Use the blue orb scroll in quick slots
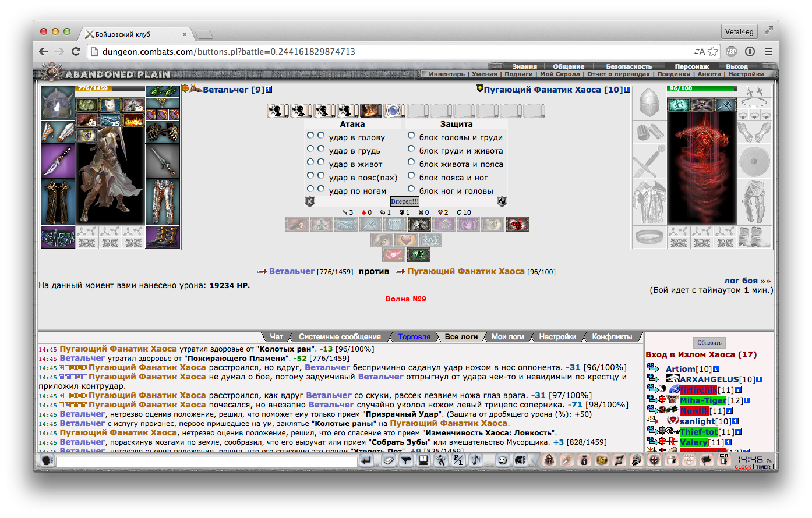Image resolution: width=812 pixels, height=518 pixels. click(394, 111)
